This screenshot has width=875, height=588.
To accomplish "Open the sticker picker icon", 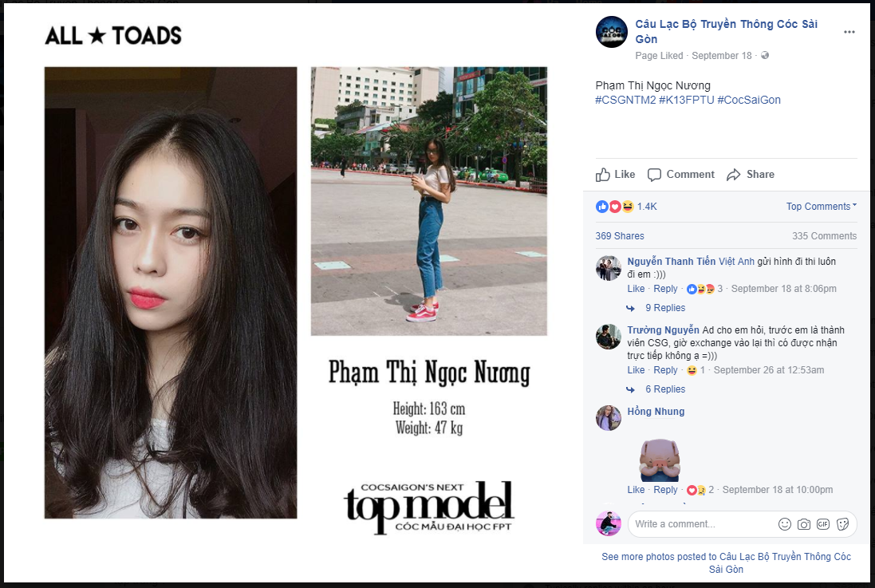I will pos(842,524).
